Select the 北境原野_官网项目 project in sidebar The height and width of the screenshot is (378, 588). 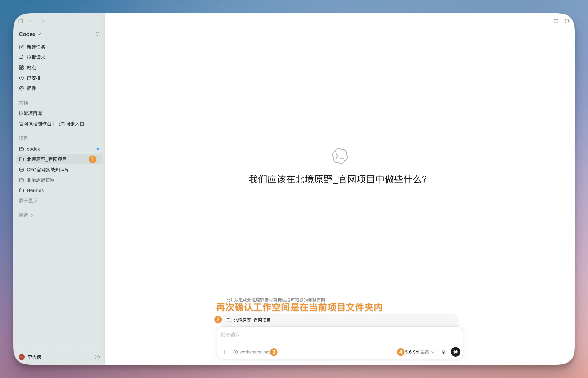point(59,159)
